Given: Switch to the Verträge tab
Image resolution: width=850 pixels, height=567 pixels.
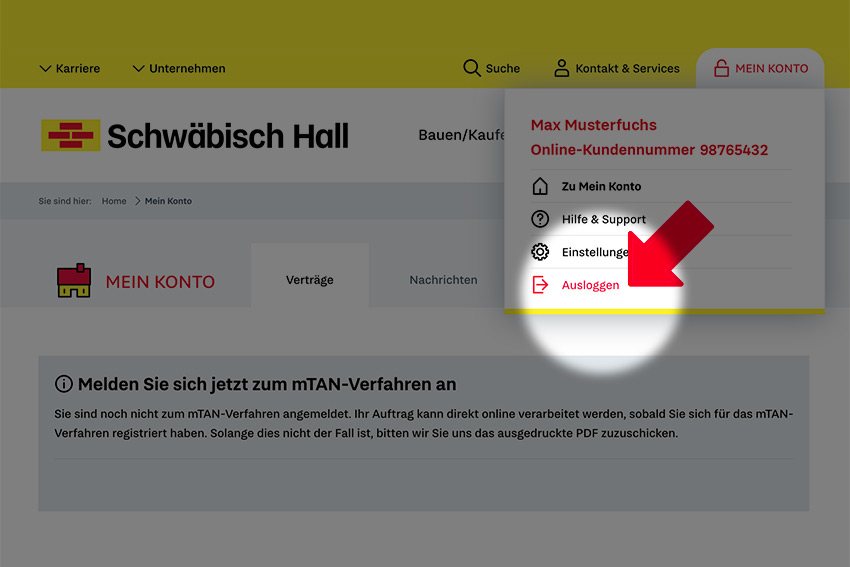Looking at the screenshot, I should [x=310, y=280].
